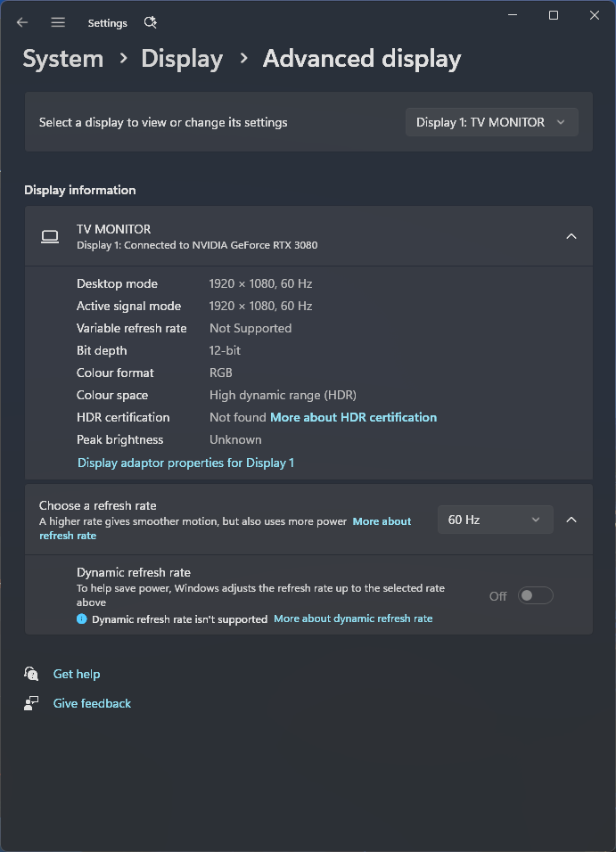
Task: Click the Give feedback link
Action: point(92,703)
